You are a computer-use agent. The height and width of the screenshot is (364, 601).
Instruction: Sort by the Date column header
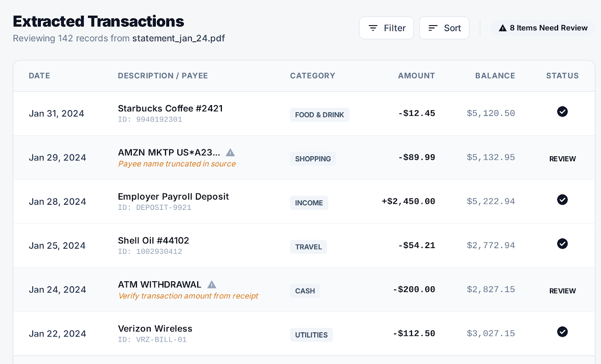(x=39, y=76)
